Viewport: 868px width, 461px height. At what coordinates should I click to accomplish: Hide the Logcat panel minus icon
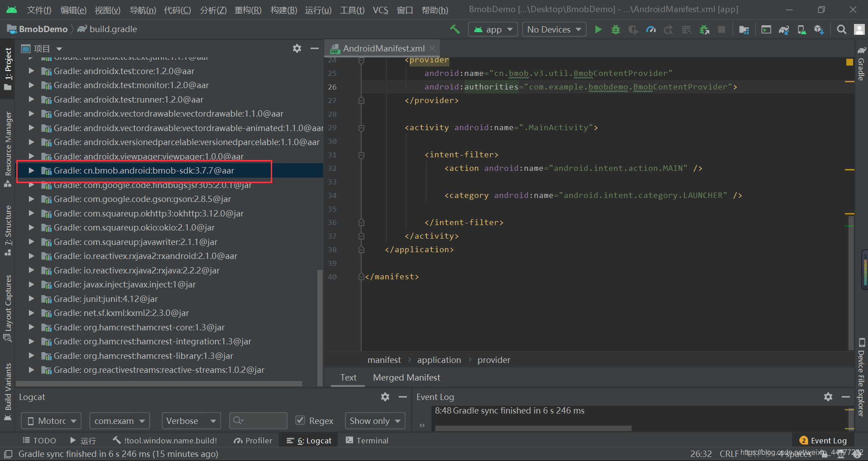(x=403, y=397)
